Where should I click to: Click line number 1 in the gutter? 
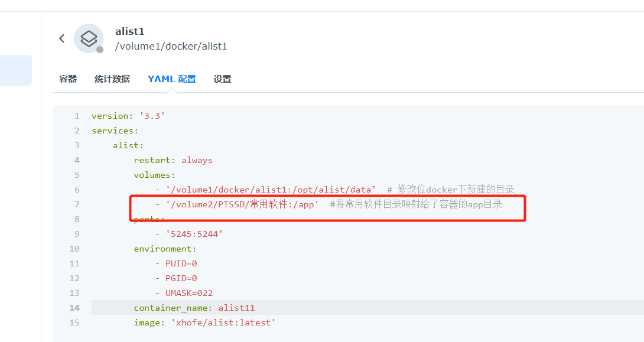(x=77, y=116)
